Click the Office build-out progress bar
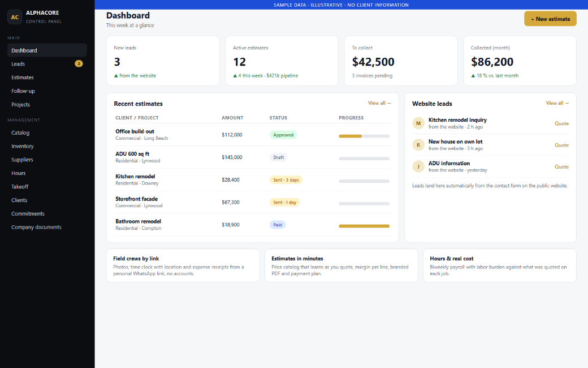Image resolution: width=588 pixels, height=368 pixels. click(x=364, y=136)
